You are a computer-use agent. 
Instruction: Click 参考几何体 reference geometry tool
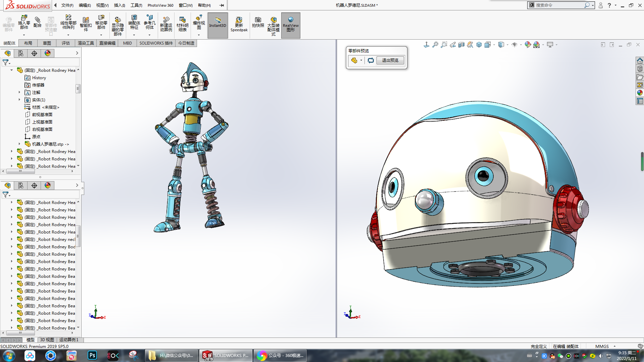pos(150,23)
